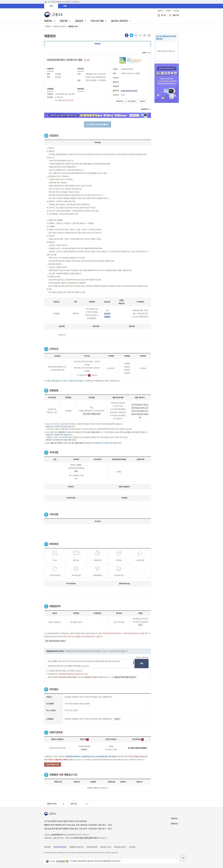The height and width of the screenshot is (868, 223).
Task: Click the 회원가입 person icon
Action: pyautogui.click(x=170, y=15)
